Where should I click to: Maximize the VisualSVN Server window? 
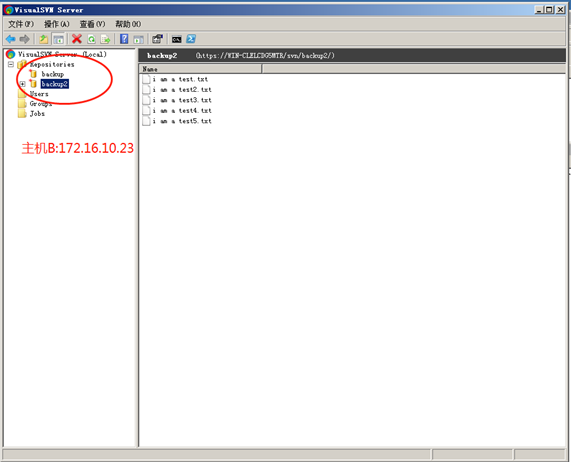tap(550, 10)
